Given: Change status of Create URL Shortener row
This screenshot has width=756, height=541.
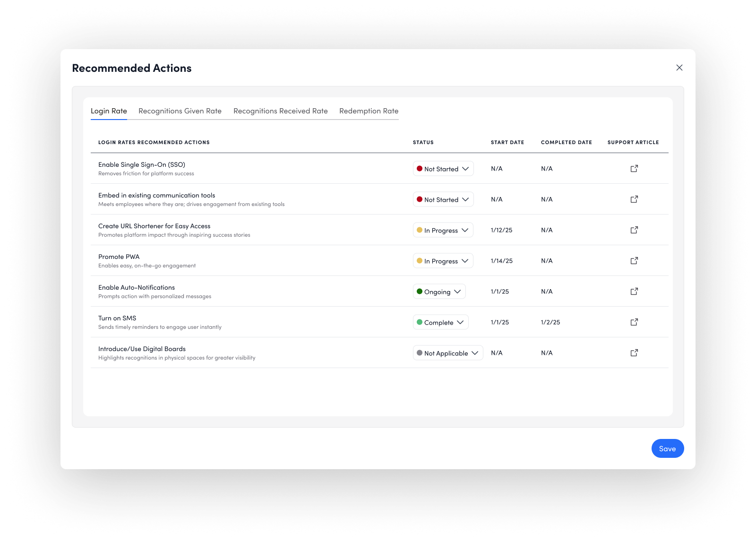Looking at the screenshot, I should click(x=443, y=230).
